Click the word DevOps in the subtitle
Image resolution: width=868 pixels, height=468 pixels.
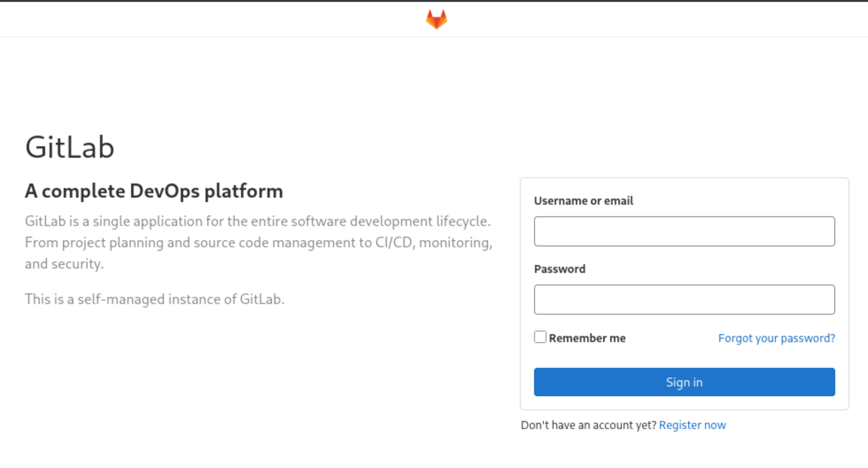pos(164,191)
